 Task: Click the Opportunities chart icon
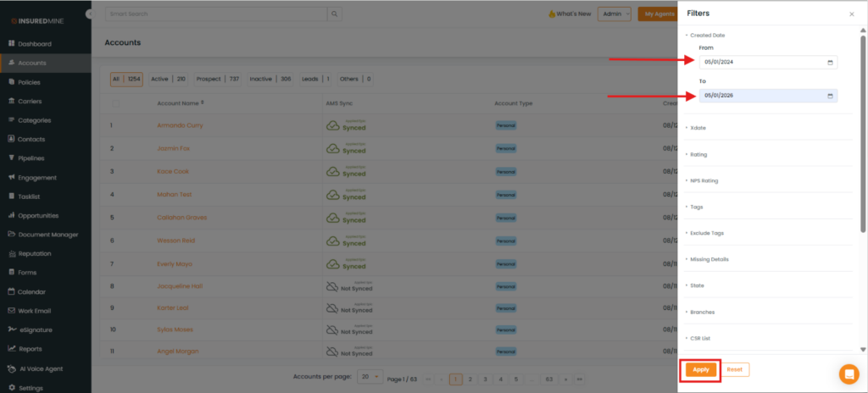point(11,215)
